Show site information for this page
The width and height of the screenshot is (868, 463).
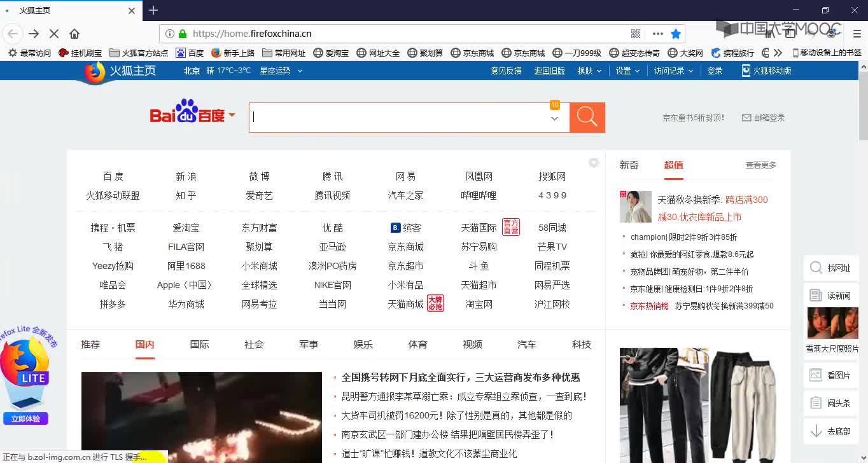click(170, 34)
